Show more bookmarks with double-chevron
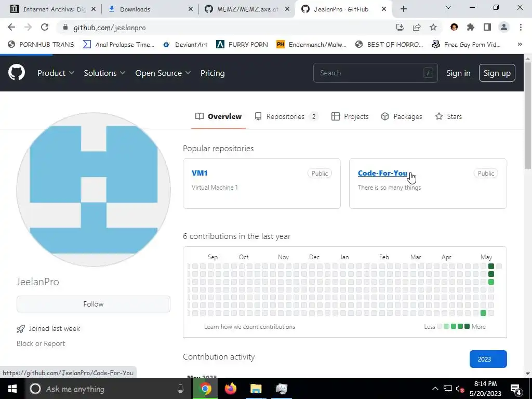Image resolution: width=532 pixels, height=399 pixels. click(520, 44)
